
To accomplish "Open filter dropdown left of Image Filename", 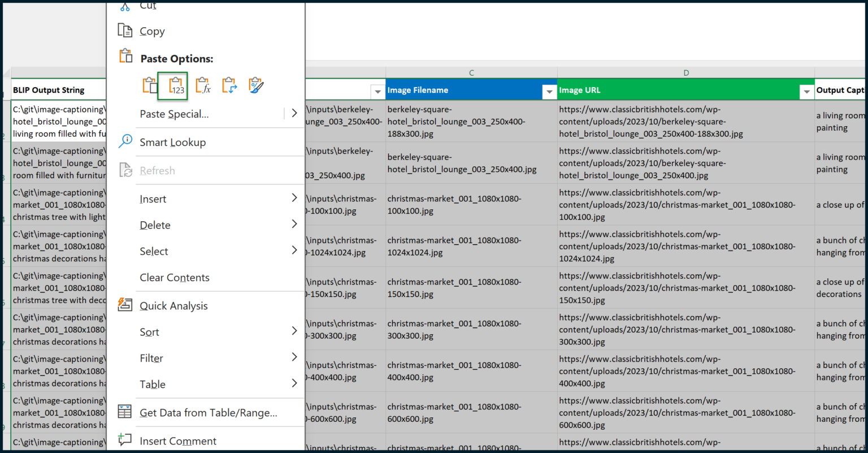I will [x=377, y=91].
